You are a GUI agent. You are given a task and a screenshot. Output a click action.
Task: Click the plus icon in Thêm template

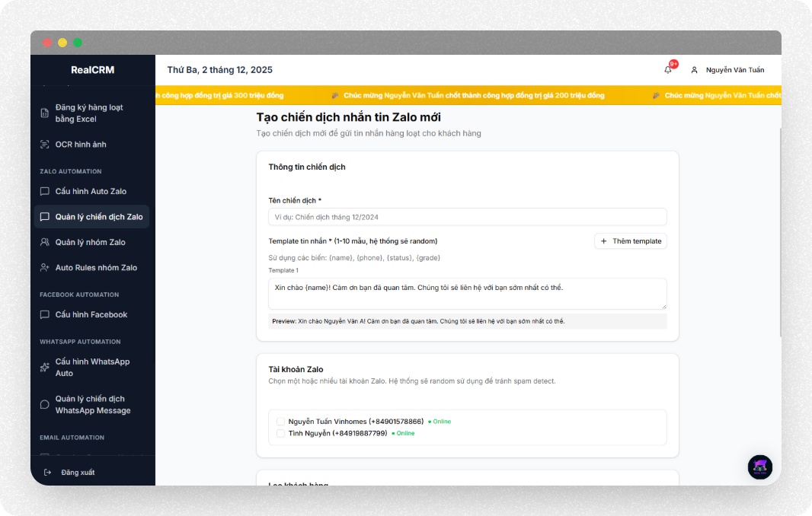coord(603,241)
